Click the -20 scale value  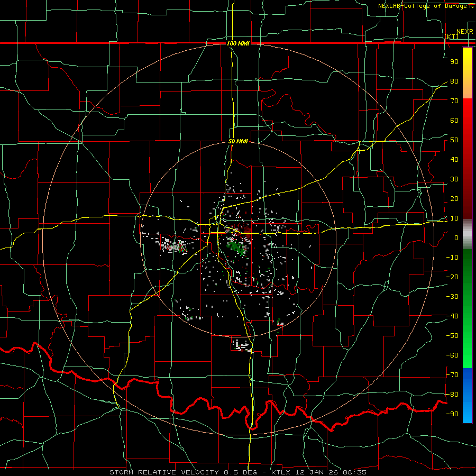click(452, 277)
